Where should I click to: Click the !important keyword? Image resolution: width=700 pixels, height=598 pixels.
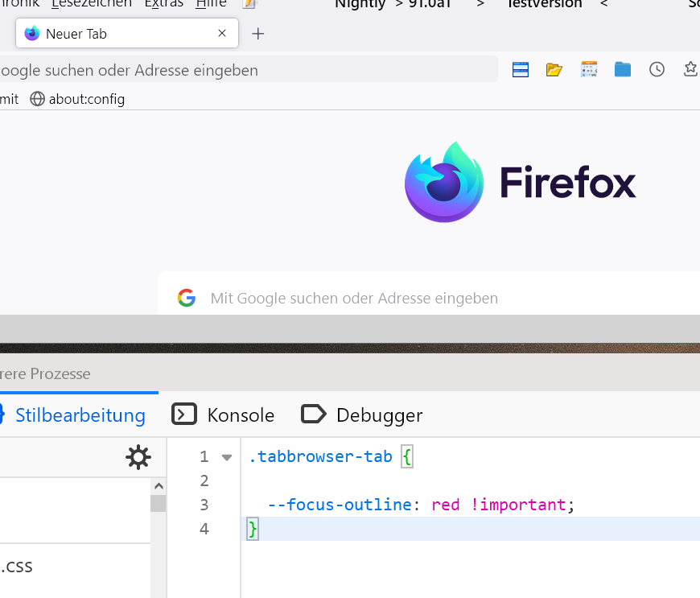point(519,505)
